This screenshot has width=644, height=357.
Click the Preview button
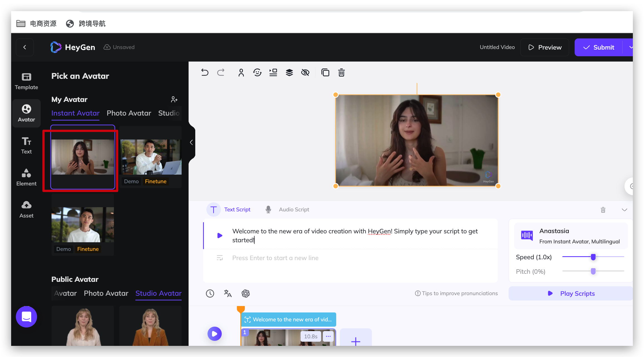point(545,47)
